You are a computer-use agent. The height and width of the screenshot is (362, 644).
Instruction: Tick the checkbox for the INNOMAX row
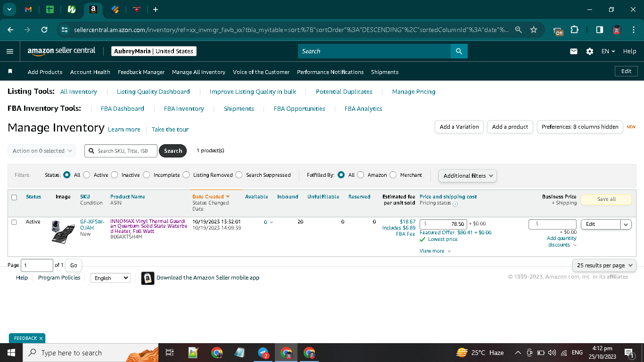point(14,222)
